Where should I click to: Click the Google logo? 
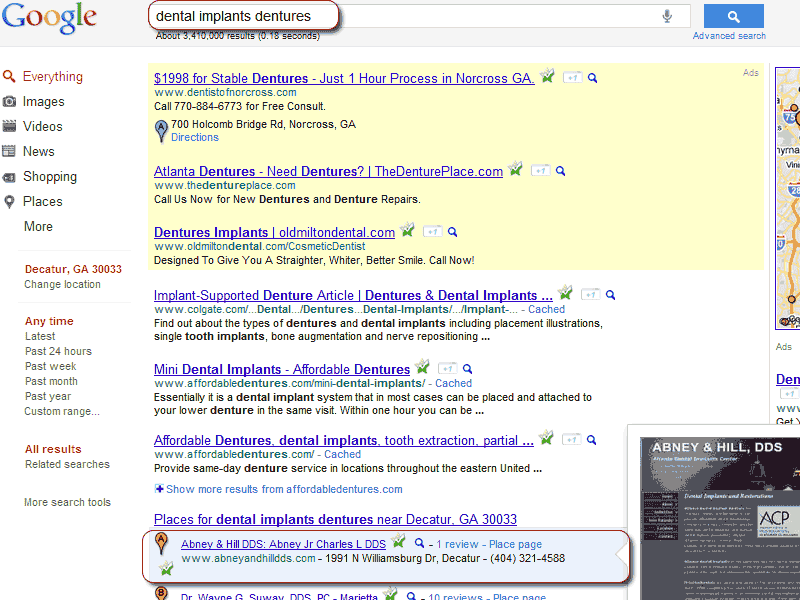coord(49,18)
